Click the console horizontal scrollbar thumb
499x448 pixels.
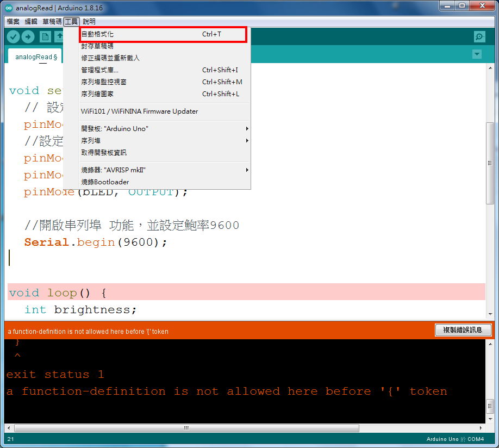pos(186,428)
